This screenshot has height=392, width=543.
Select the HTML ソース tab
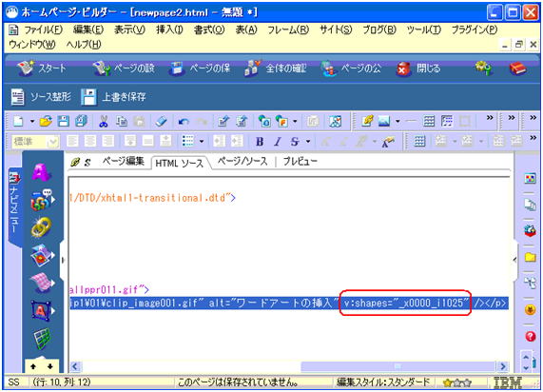(179, 163)
